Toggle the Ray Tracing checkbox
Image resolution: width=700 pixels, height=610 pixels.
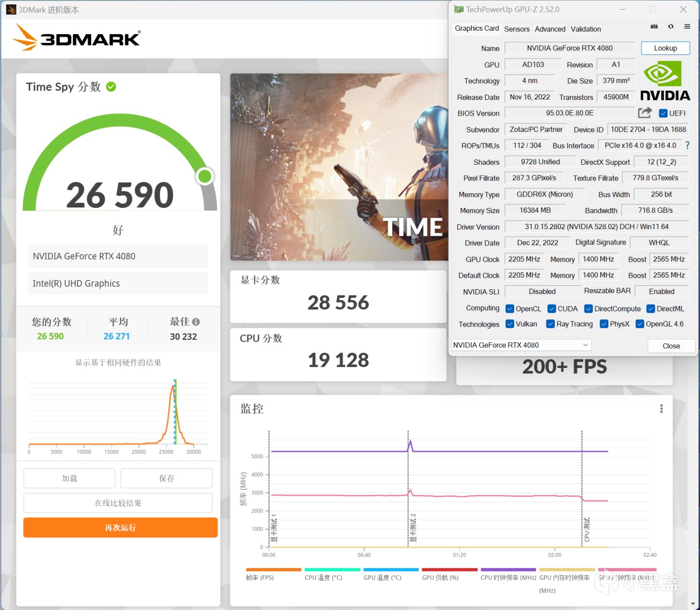point(551,324)
